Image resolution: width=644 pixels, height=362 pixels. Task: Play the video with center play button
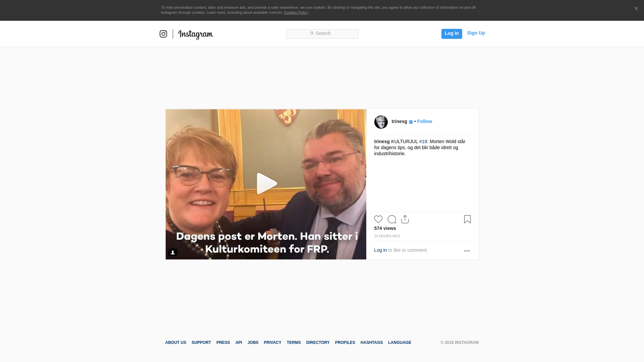coord(266,184)
